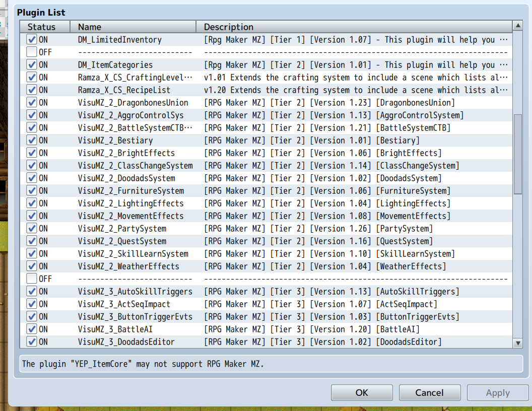Viewport: 532px width, 411px height.
Task: Sort by the Status column header
Action: click(45, 27)
